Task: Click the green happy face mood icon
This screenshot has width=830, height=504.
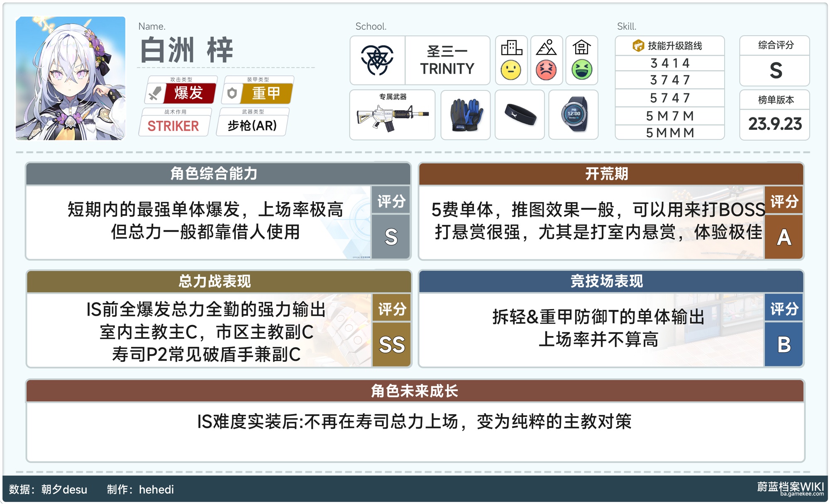Action: click(581, 70)
